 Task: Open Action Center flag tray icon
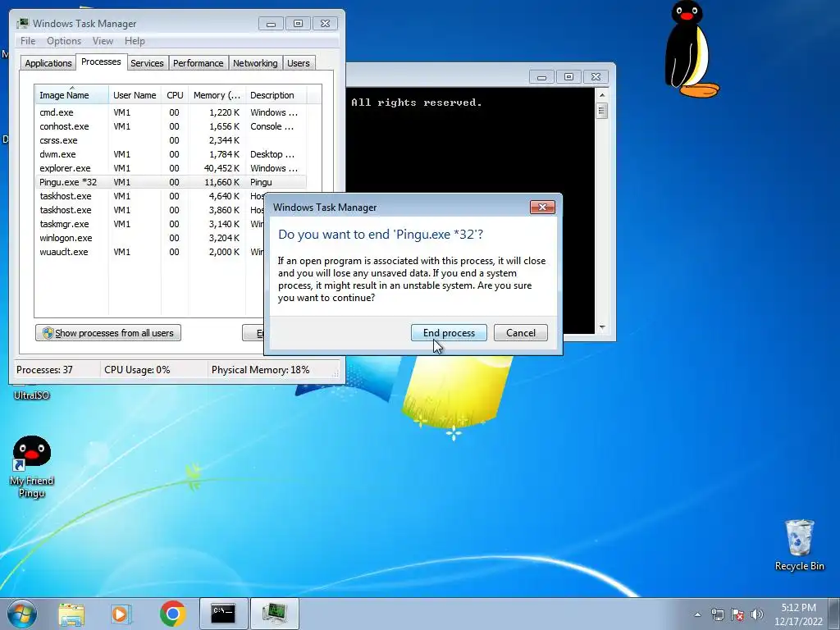tap(737, 614)
